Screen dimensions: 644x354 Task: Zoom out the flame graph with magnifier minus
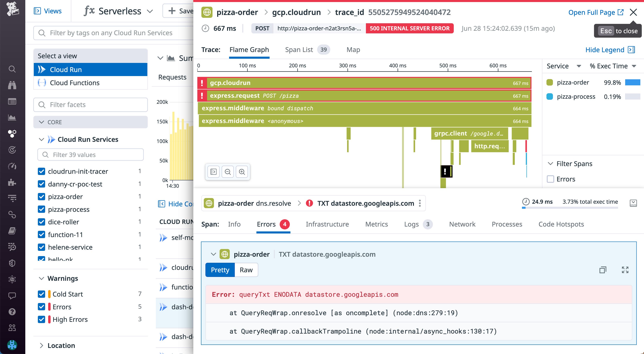227,172
